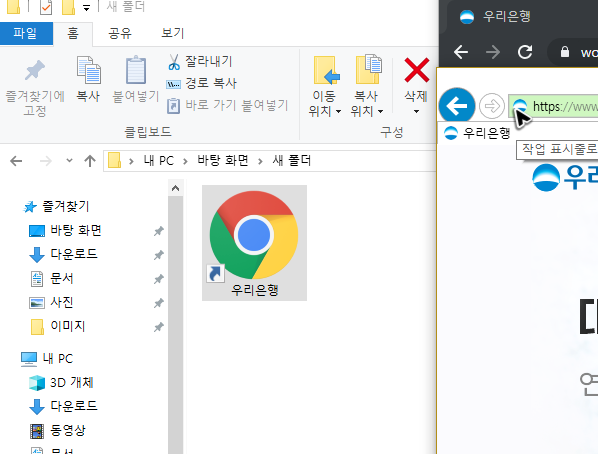Click 내 PC in address breadcrumb

click(159, 161)
